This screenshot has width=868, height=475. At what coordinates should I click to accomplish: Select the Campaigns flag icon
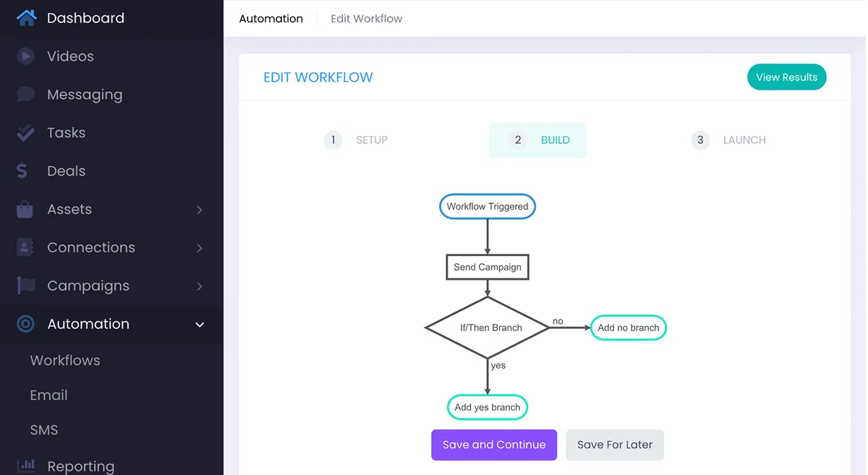(26, 286)
